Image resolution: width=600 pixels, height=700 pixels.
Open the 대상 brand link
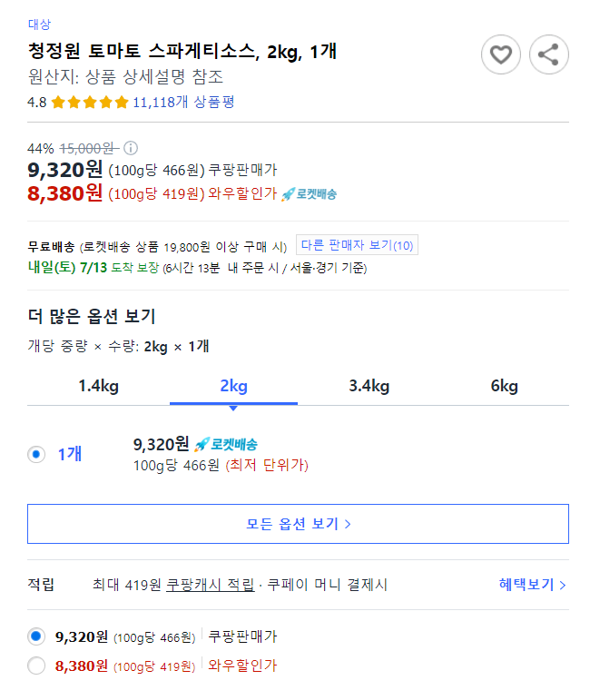click(39, 25)
